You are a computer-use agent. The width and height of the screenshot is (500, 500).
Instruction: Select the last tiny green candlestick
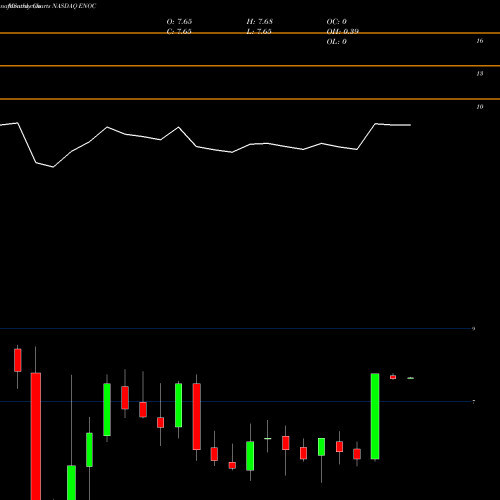411,378
